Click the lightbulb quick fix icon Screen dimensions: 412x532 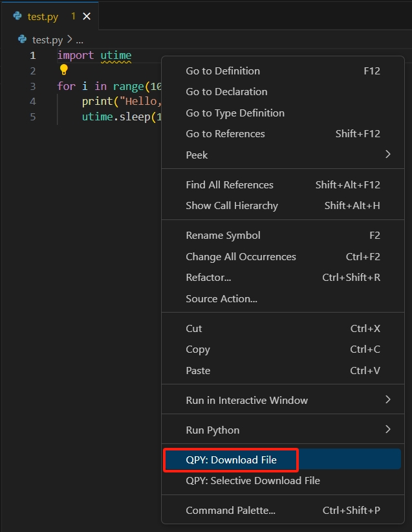coord(63,69)
